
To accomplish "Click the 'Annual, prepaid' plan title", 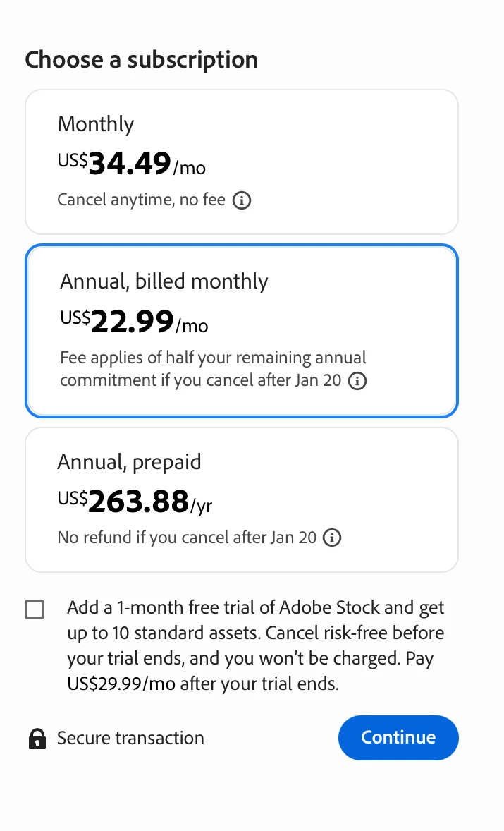I will (x=129, y=462).
